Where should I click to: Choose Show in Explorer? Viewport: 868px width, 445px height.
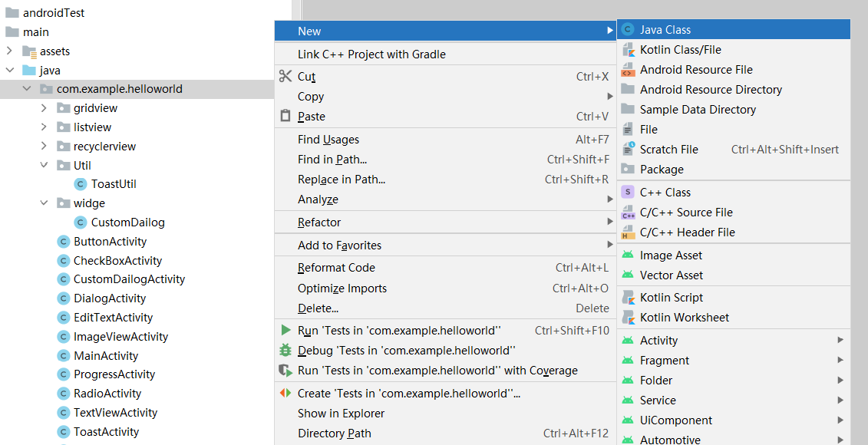(x=342, y=414)
